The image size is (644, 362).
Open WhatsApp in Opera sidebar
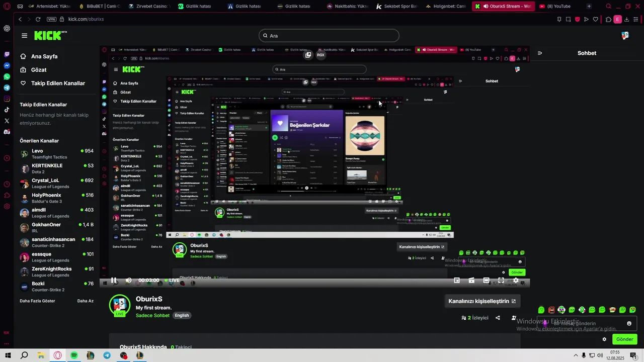pos(7,76)
